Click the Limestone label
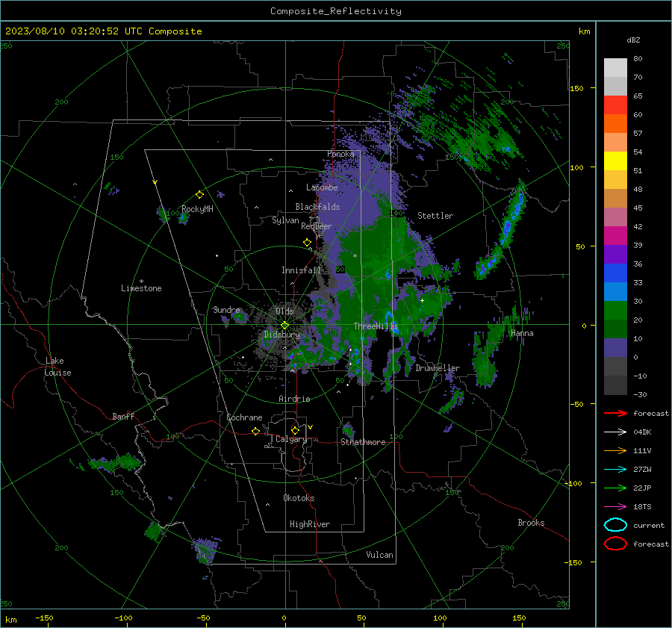 [x=141, y=288]
